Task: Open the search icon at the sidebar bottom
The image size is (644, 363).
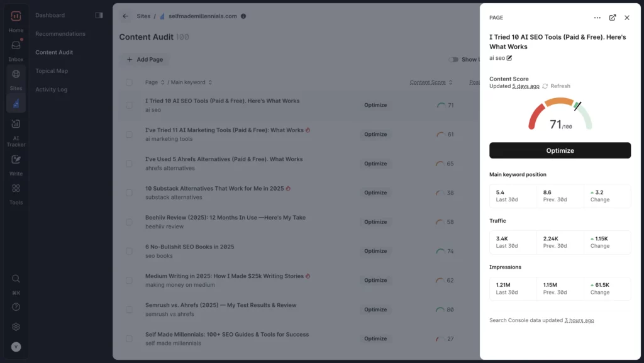Action: 15,278
